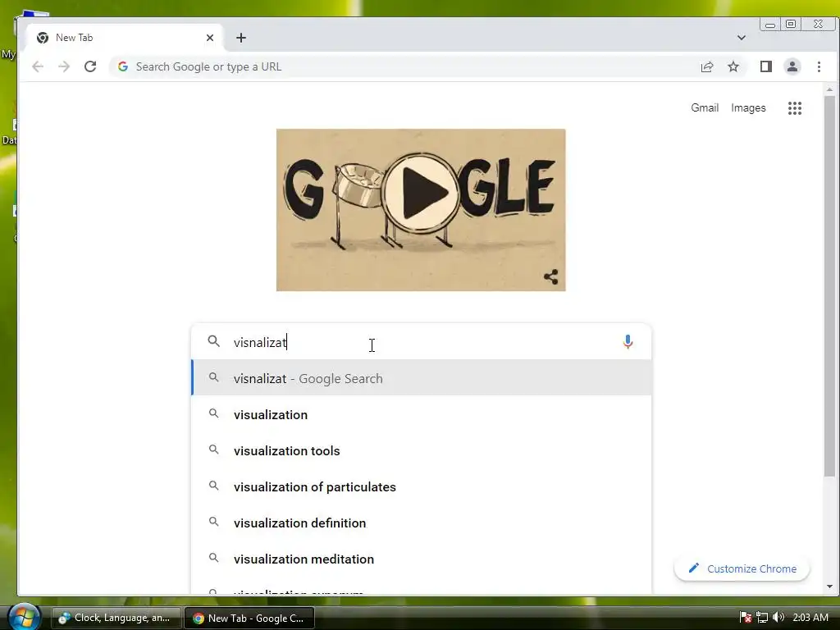
Task: Click the network icon in system tray
Action: pos(762,618)
